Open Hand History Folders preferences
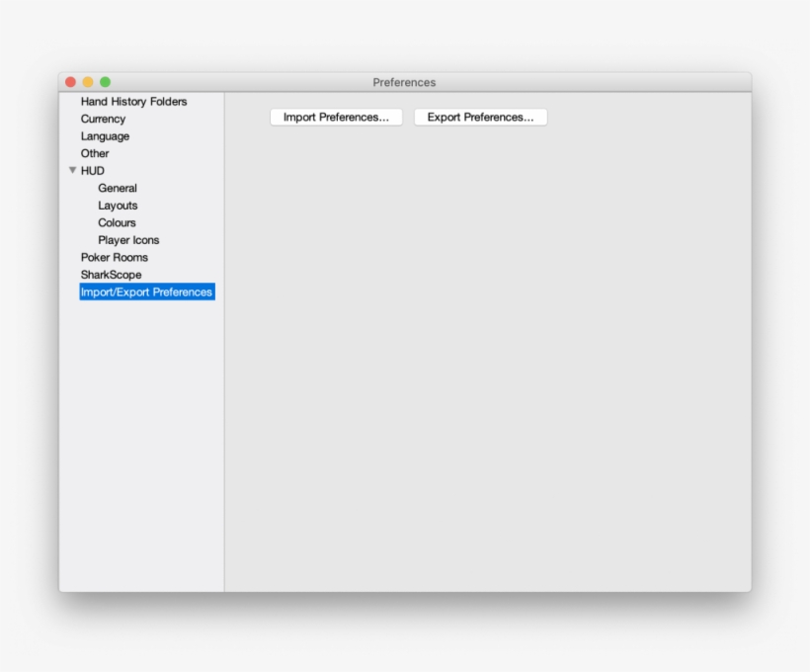Viewport: 810px width, 672px height. 133,102
